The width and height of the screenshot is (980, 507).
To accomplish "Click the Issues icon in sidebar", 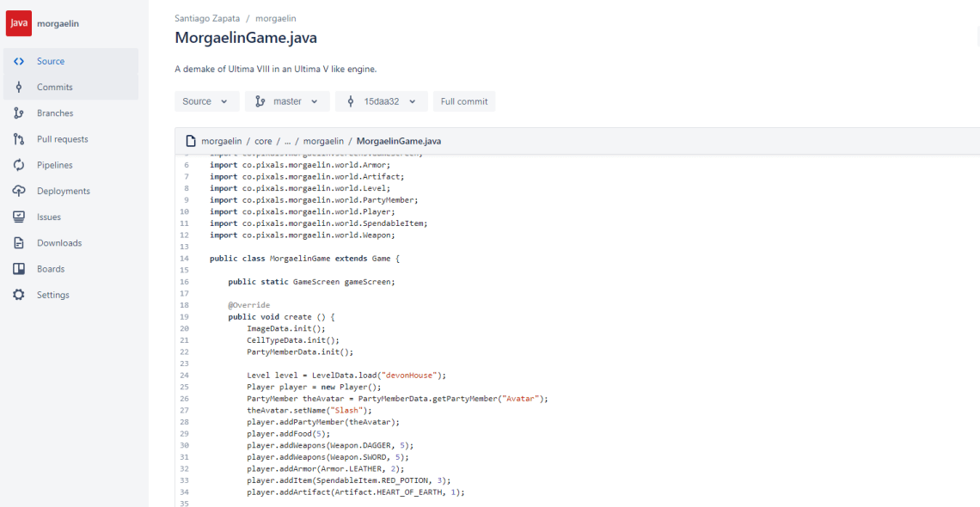I will pos(19,217).
